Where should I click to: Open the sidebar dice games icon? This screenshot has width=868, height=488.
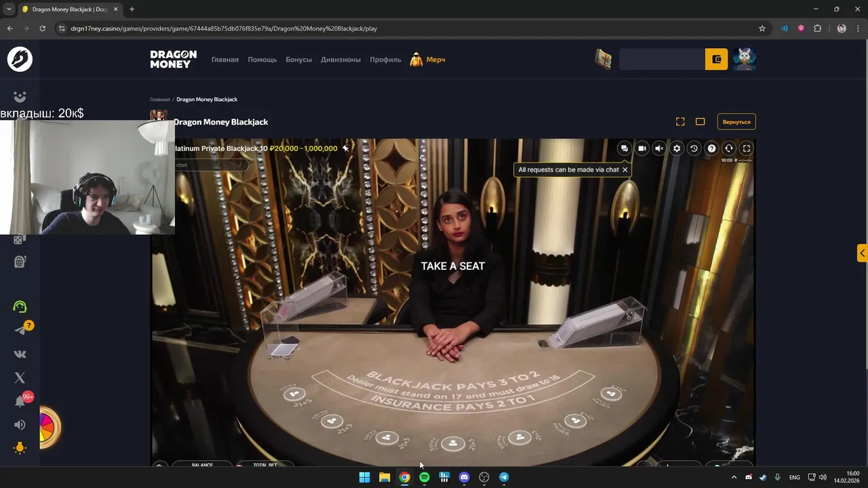(20, 239)
